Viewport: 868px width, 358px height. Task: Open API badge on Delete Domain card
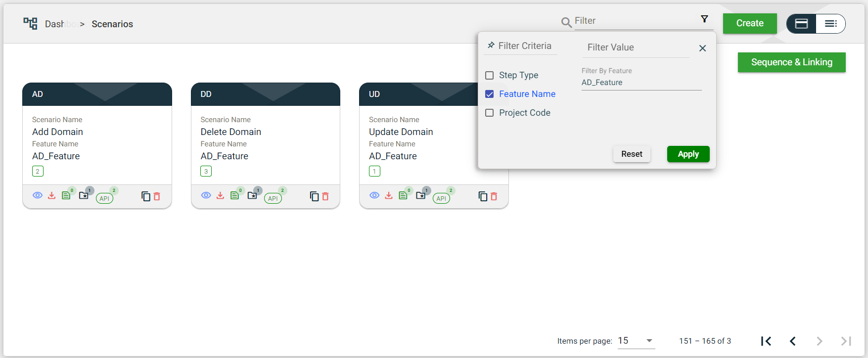[273, 198]
